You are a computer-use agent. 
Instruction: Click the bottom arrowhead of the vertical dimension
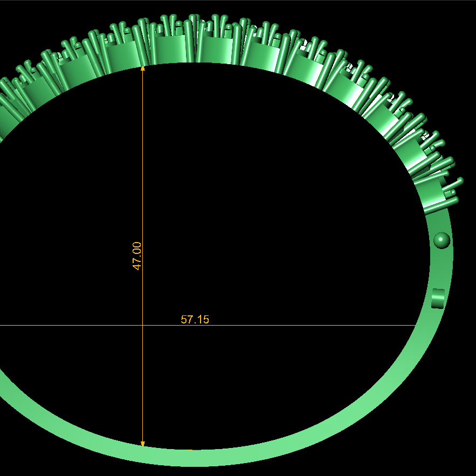click(142, 443)
